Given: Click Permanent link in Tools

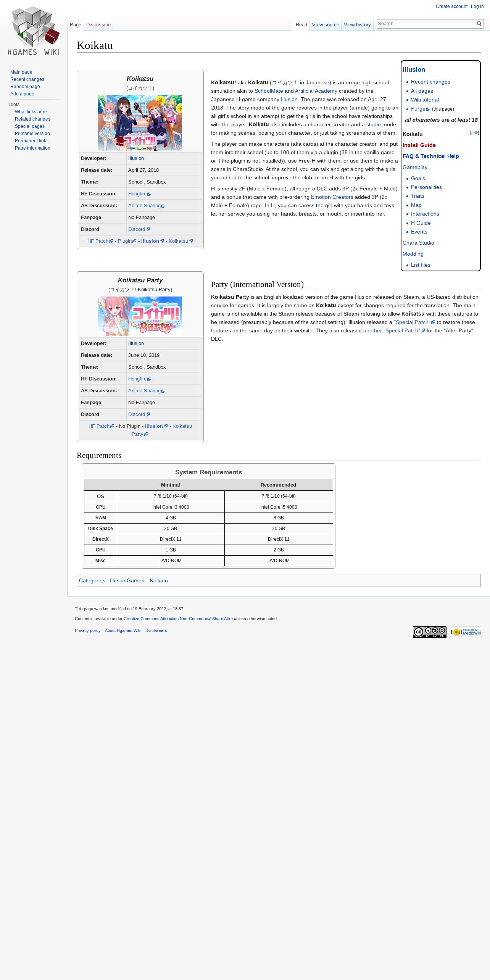Looking at the screenshot, I should coord(31,141).
